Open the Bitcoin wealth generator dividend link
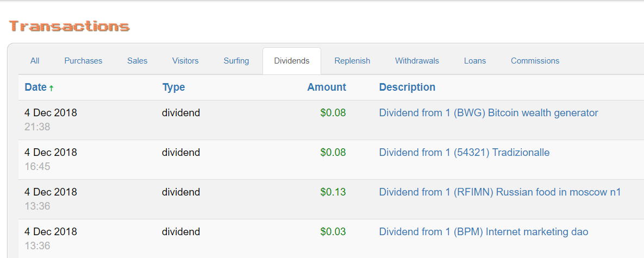644x258 pixels. coord(489,113)
